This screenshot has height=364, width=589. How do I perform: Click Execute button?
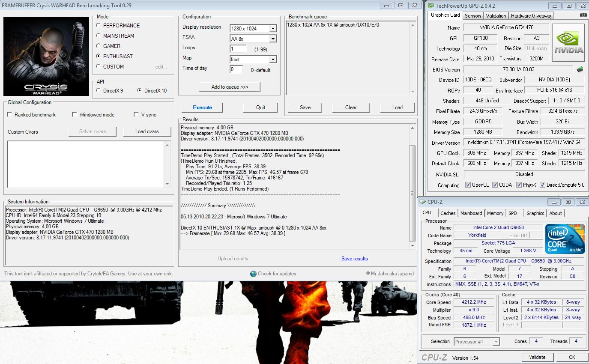pyautogui.click(x=202, y=107)
